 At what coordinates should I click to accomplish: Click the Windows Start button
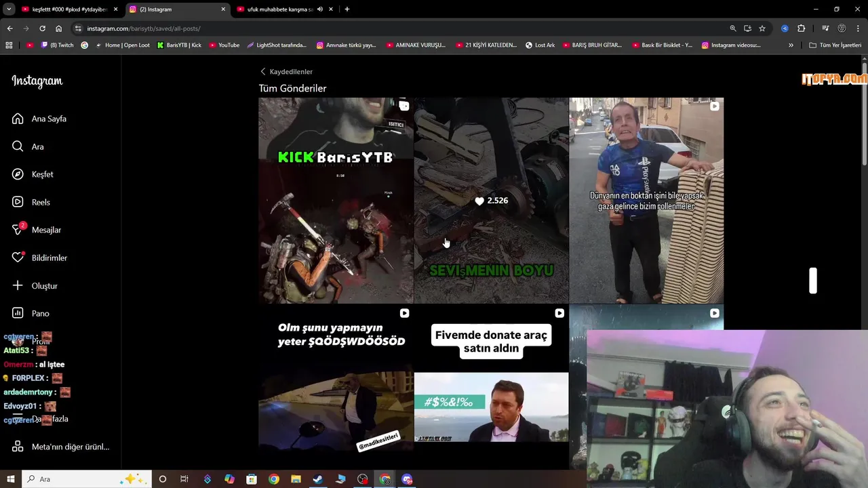[11, 479]
